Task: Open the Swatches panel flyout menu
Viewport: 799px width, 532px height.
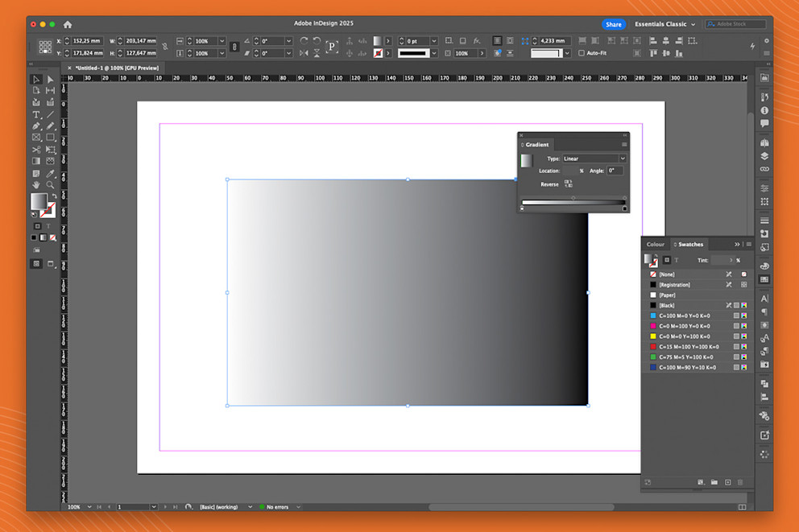Action: pos(749,244)
